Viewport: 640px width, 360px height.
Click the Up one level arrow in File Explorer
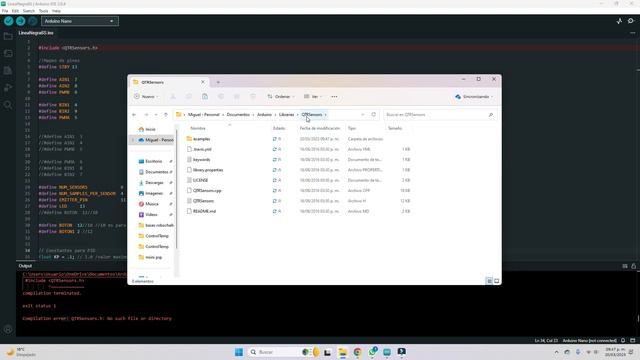(166, 115)
